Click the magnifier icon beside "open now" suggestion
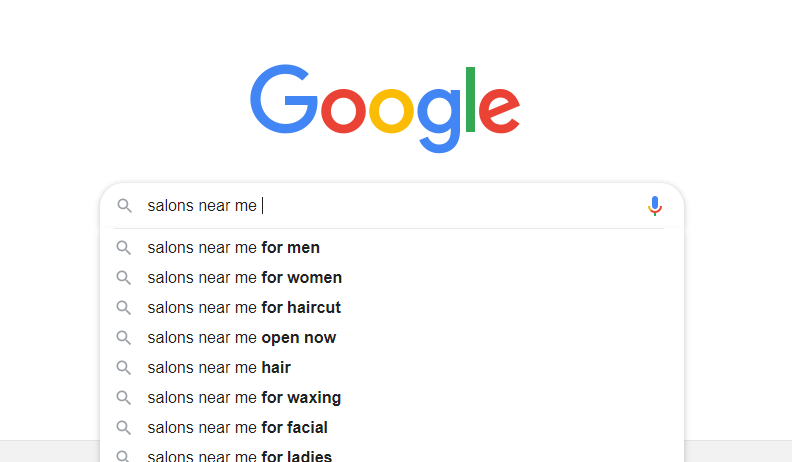 124,338
